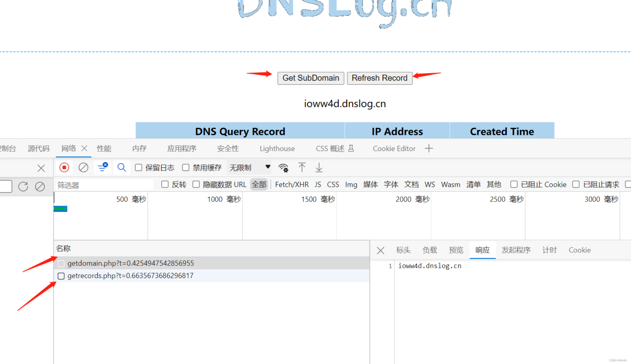Image resolution: width=631 pixels, height=364 pixels.
Task: Toggle the network filter bar
Action: (x=103, y=167)
